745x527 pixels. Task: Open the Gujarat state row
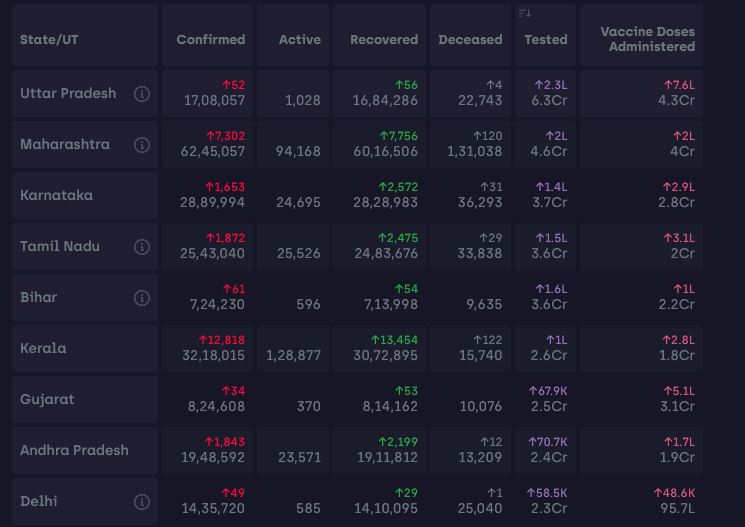pyautogui.click(x=46, y=400)
